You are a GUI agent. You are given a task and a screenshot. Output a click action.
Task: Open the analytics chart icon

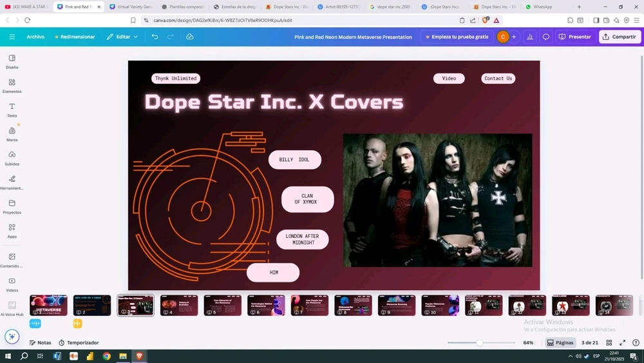[x=530, y=37]
